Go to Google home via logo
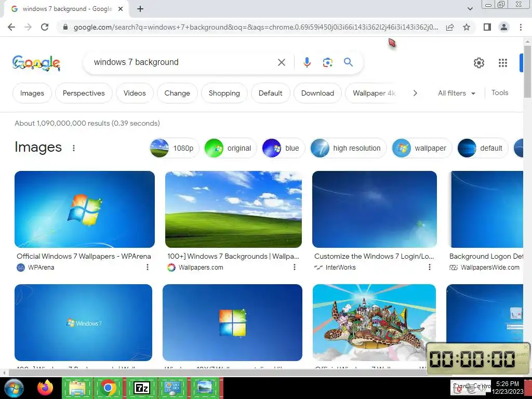Image resolution: width=532 pixels, height=399 pixels. tap(36, 63)
